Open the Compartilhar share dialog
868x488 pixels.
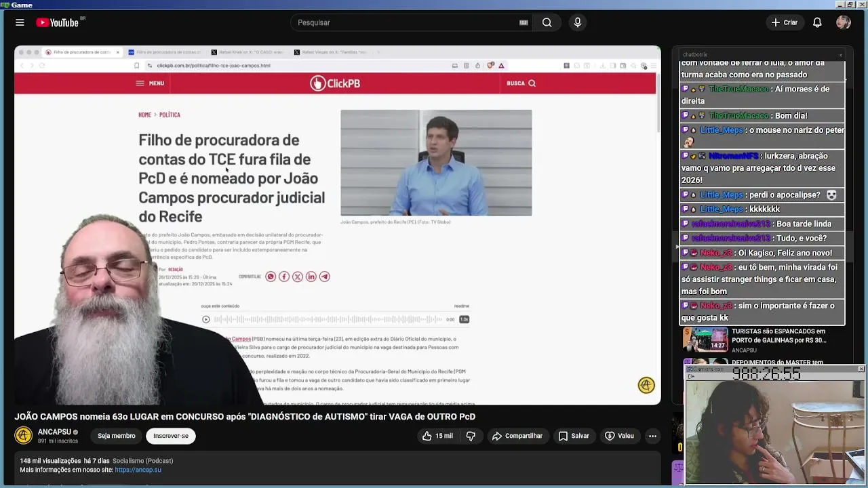[x=517, y=436]
